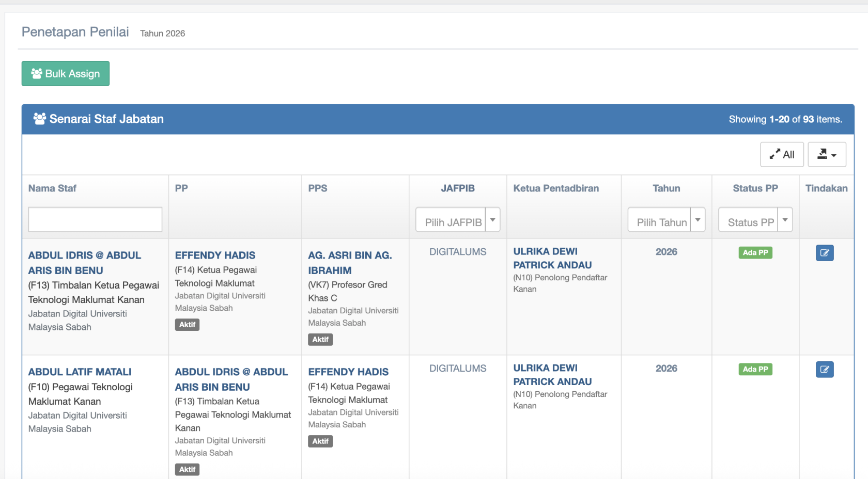Toggle the All expand view button

(x=782, y=154)
